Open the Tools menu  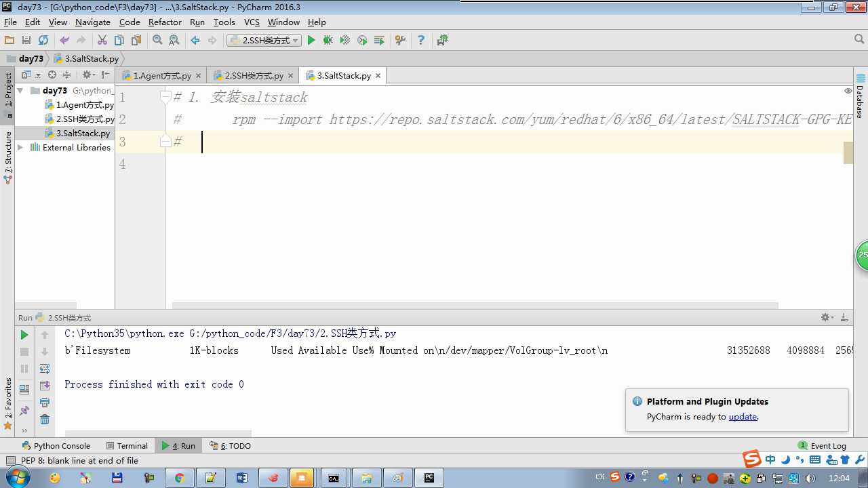click(x=224, y=22)
